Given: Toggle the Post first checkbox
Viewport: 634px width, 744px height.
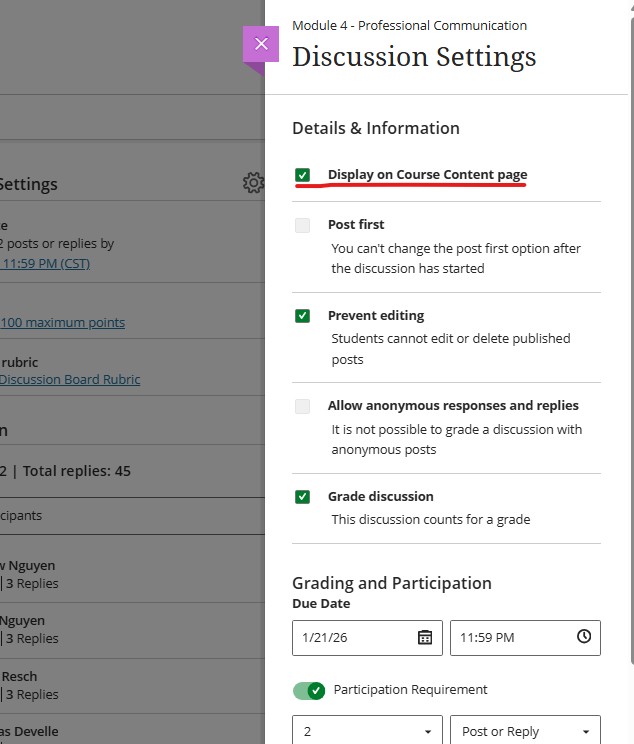Looking at the screenshot, I should (x=303, y=225).
